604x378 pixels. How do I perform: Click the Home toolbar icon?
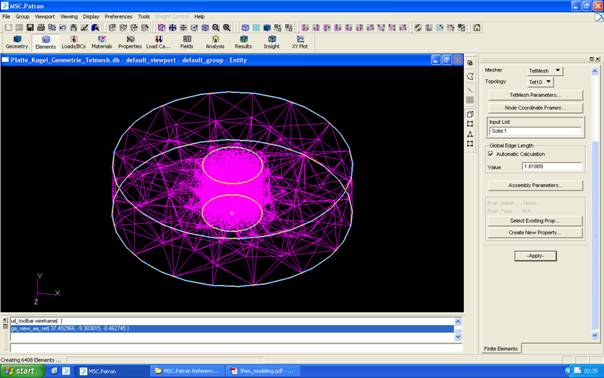477,28
